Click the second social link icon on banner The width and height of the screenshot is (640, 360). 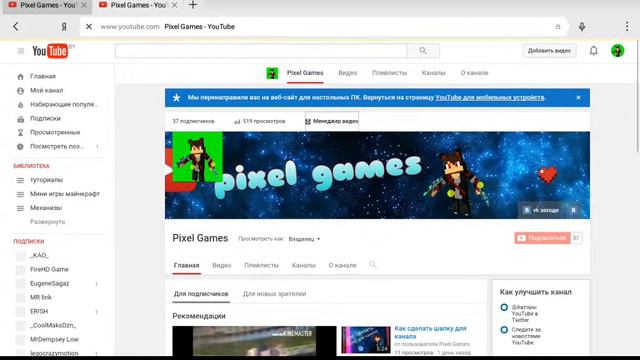[573, 210]
